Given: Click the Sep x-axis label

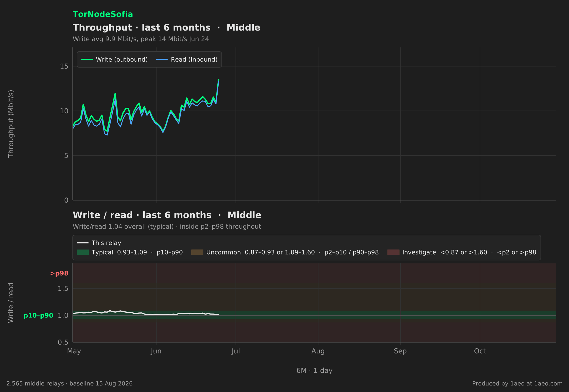Looking at the screenshot, I should point(400,351).
